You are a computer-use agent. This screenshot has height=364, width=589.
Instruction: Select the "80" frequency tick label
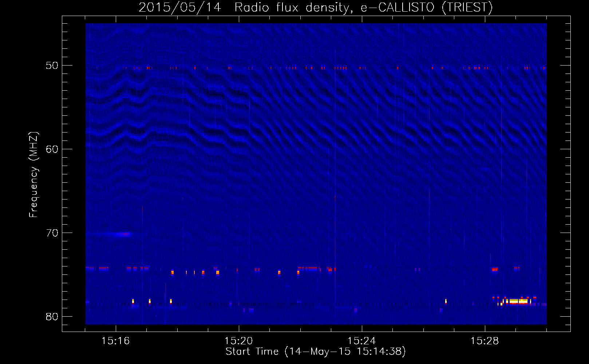pyautogui.click(x=52, y=317)
